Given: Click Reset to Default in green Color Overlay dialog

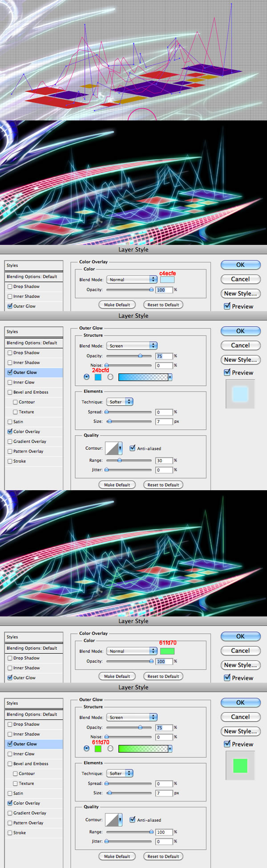Looking at the screenshot, I should pyautogui.click(x=163, y=676).
